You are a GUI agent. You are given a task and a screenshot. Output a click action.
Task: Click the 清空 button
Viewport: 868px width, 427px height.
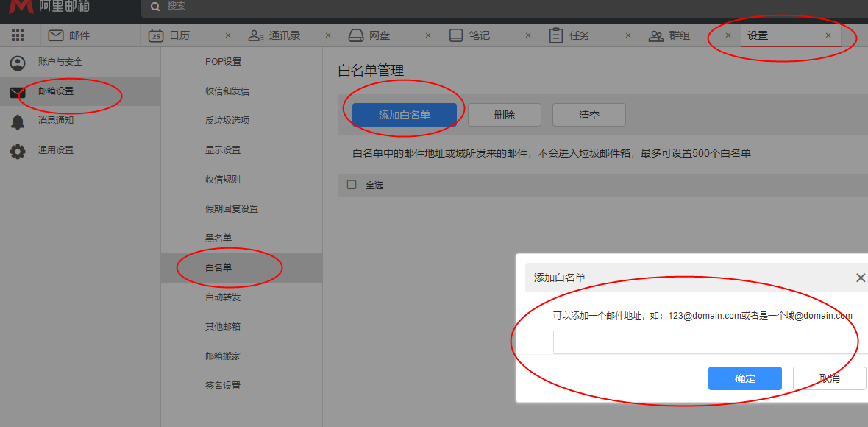(589, 115)
